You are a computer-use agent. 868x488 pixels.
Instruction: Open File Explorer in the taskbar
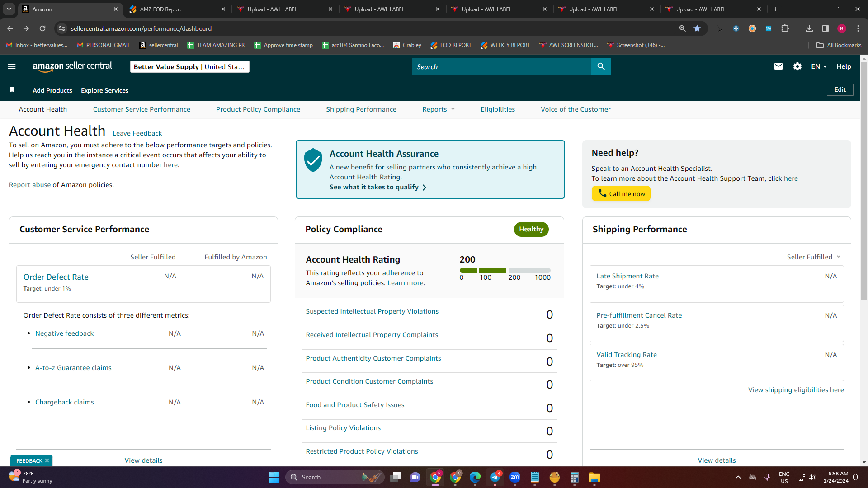(x=594, y=477)
